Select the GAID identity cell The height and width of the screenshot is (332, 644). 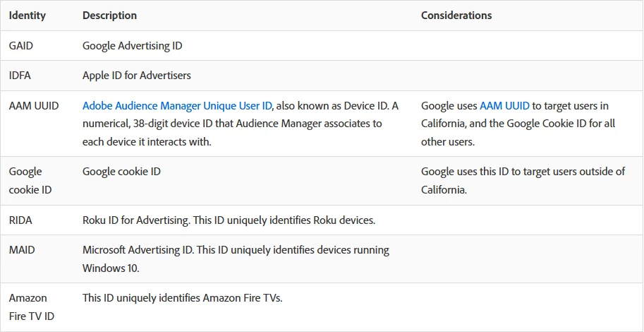(21, 46)
